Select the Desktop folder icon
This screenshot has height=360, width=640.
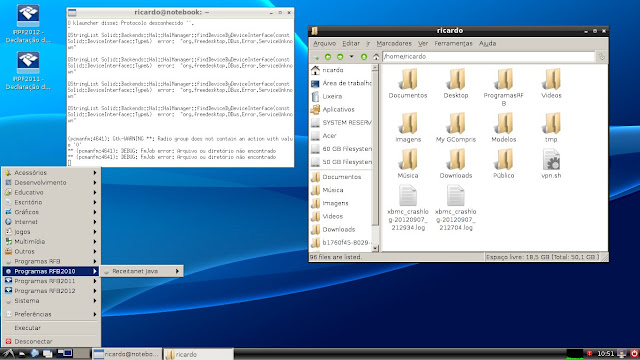point(456,83)
